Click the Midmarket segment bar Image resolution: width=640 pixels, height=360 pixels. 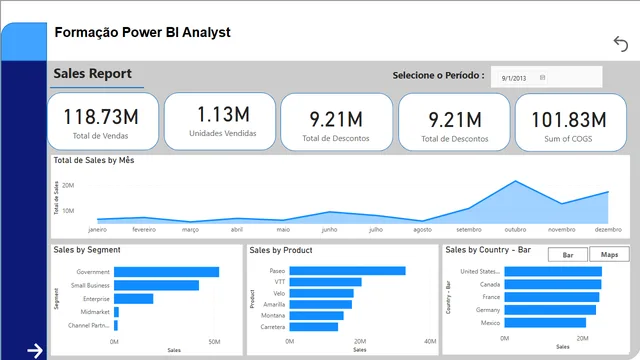click(x=116, y=312)
